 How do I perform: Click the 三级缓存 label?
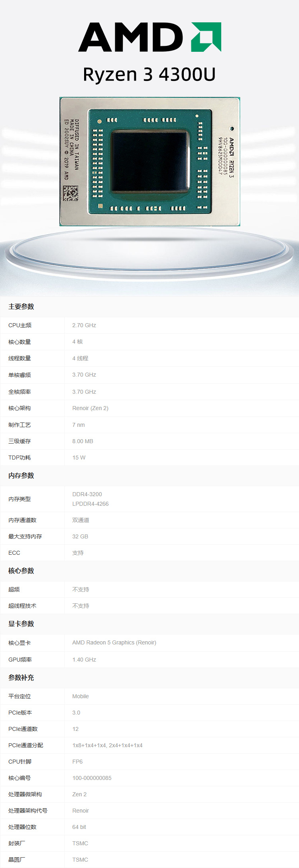(x=20, y=441)
